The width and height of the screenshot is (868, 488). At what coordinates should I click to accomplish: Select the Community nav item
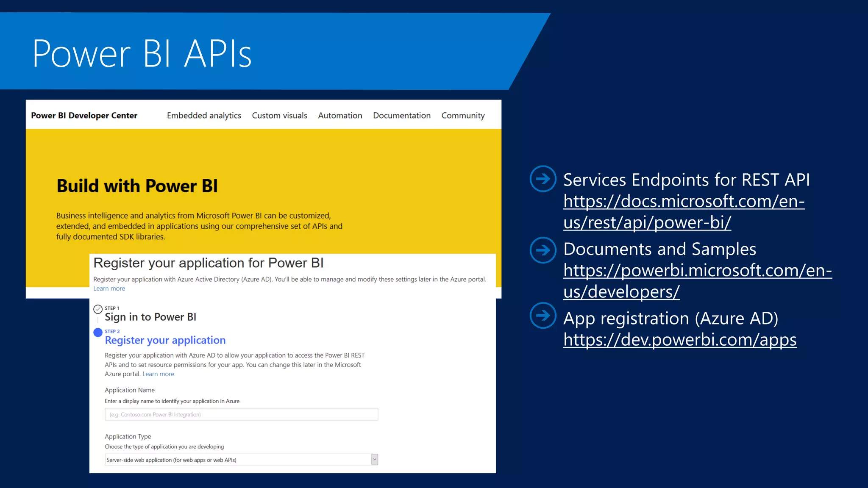[463, 116]
